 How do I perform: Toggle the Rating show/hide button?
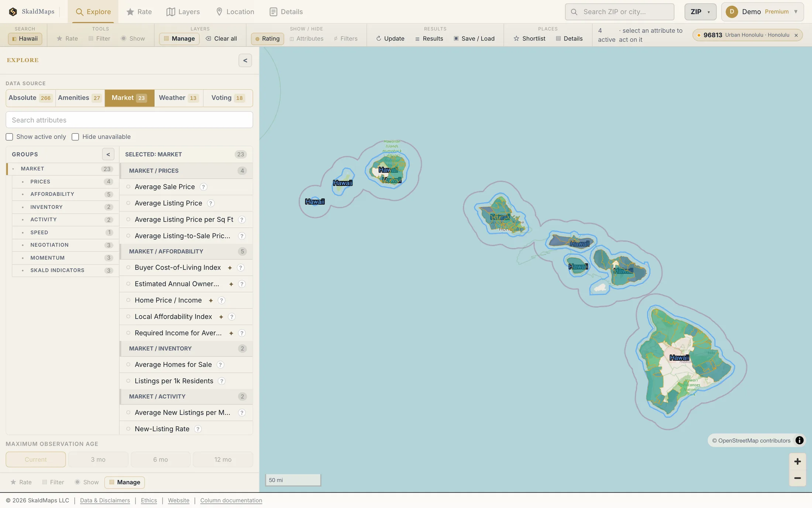point(267,39)
